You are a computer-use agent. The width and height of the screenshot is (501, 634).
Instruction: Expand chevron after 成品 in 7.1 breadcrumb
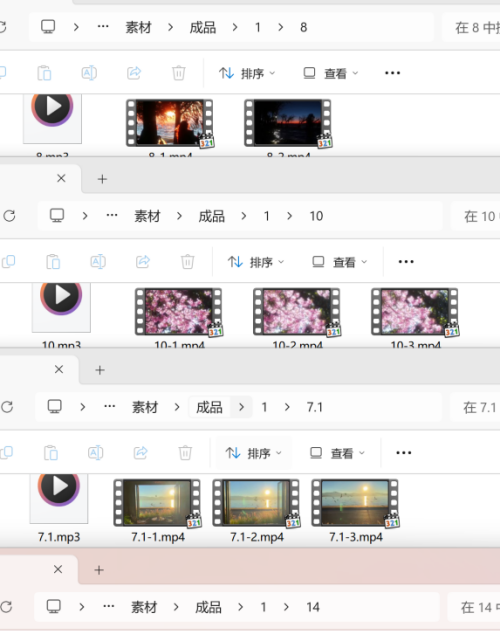[241, 407]
